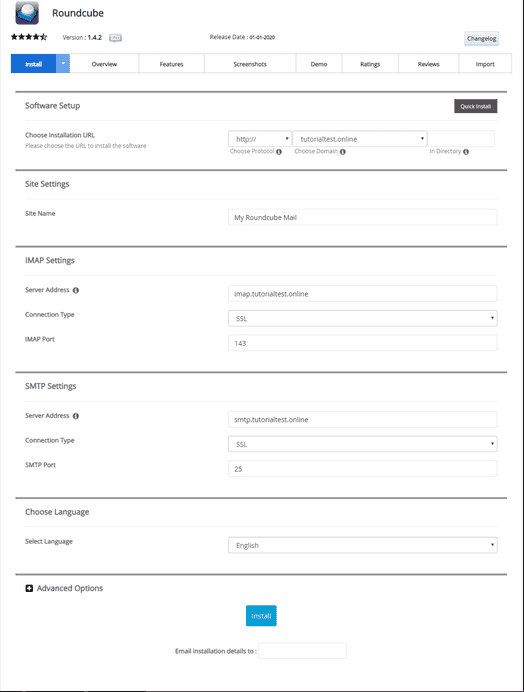This screenshot has height=692, width=524.
Task: Click IMAP Server Address info icon
Action: click(76, 290)
